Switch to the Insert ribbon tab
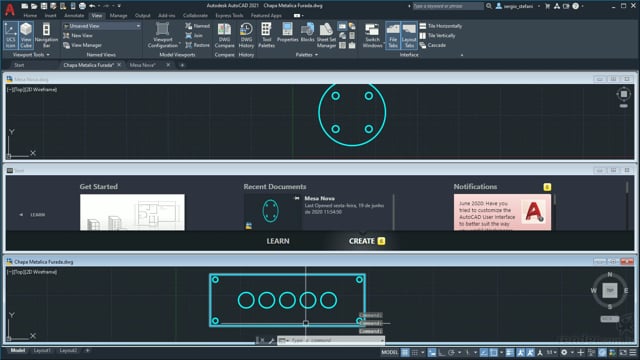The width and height of the screenshot is (640, 360). pos(51,16)
